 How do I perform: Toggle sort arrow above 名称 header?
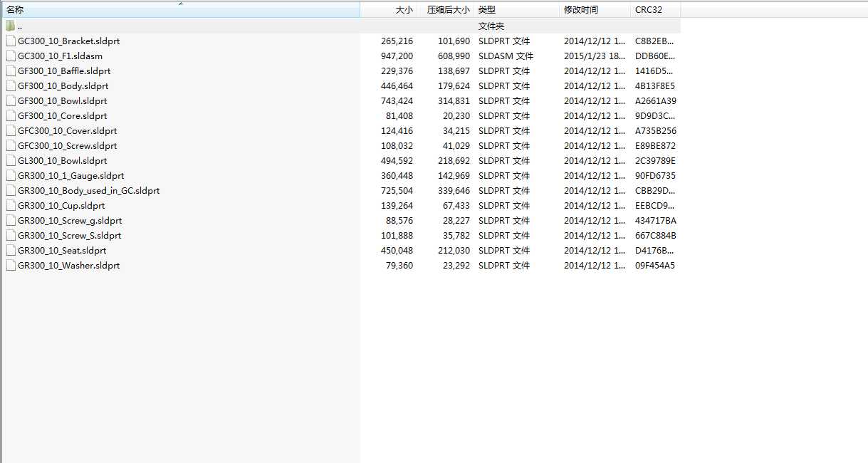[180, 4]
